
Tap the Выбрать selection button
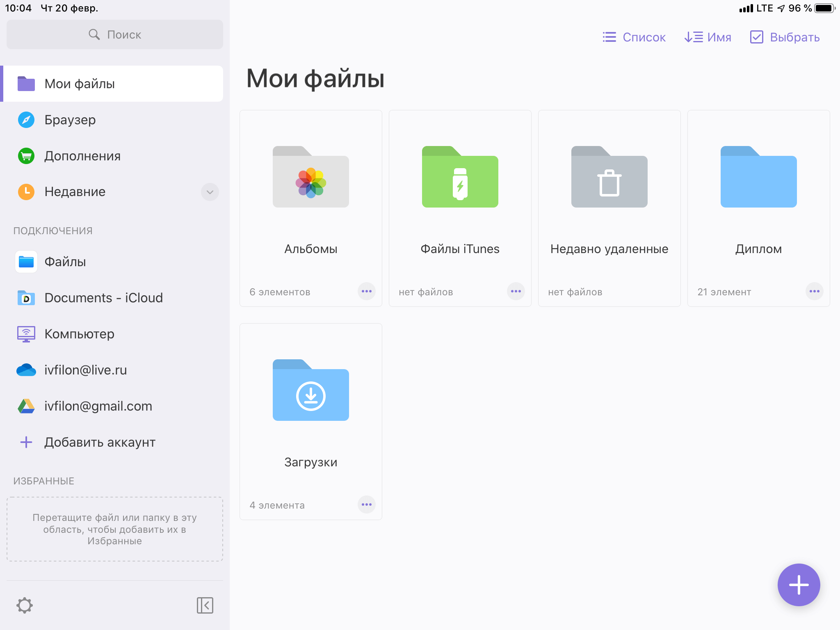click(785, 37)
